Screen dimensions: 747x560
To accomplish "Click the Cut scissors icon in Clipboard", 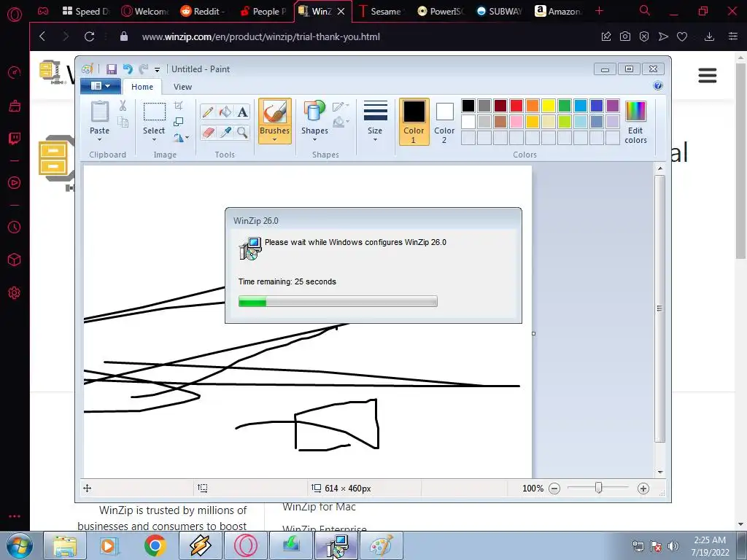I will [x=123, y=105].
